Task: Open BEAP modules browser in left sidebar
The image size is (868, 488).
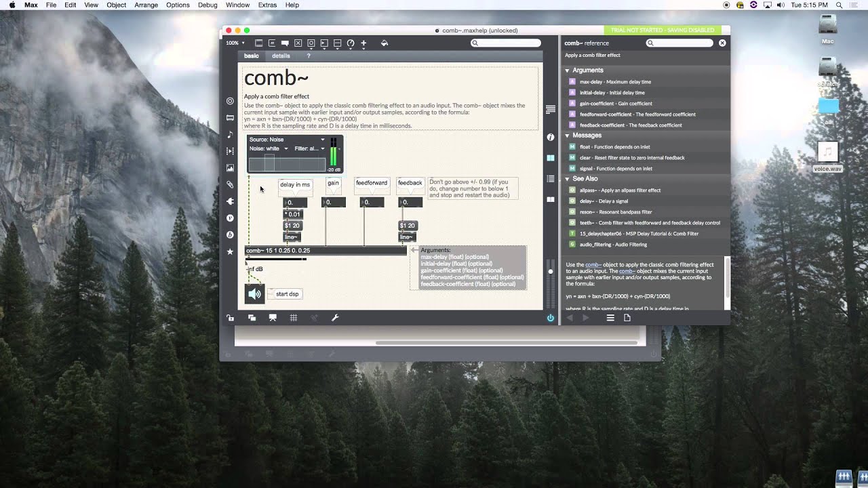Action: click(x=230, y=235)
